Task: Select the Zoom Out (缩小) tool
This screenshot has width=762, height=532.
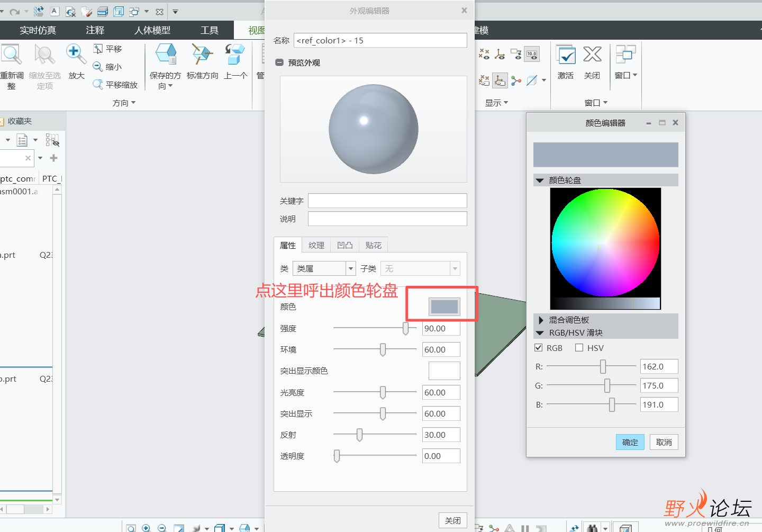Action: coord(107,67)
